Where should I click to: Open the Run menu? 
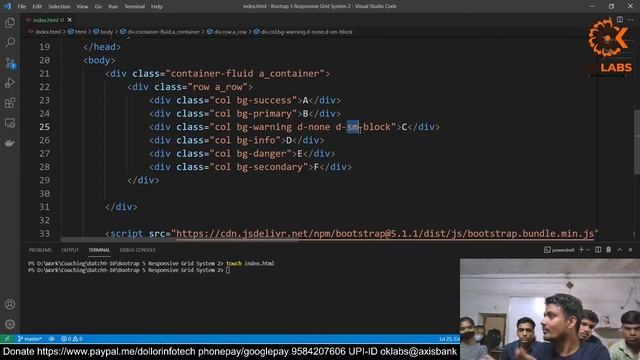coord(113,7)
